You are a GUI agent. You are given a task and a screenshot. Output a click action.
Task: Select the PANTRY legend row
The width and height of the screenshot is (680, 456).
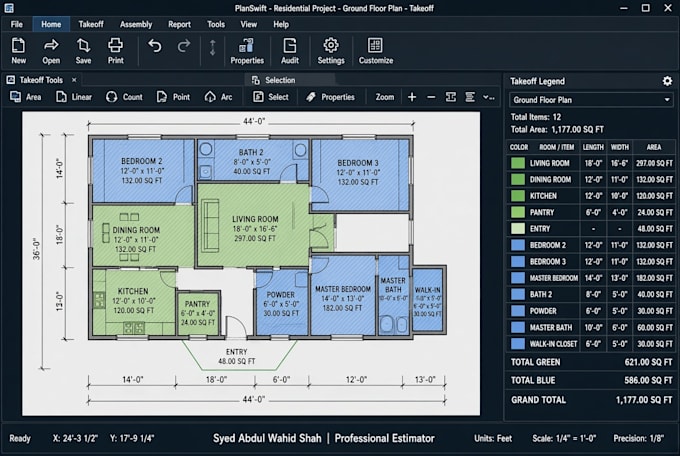click(x=591, y=212)
